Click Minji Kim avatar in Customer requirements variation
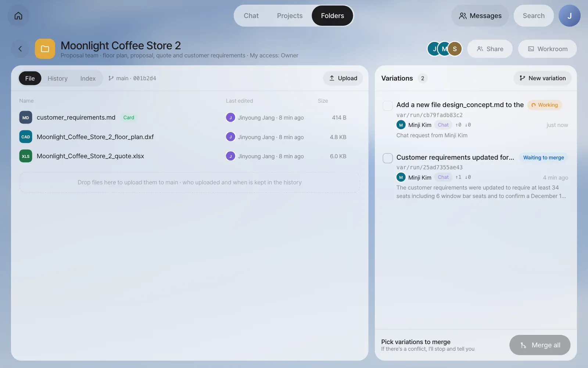 pos(401,177)
